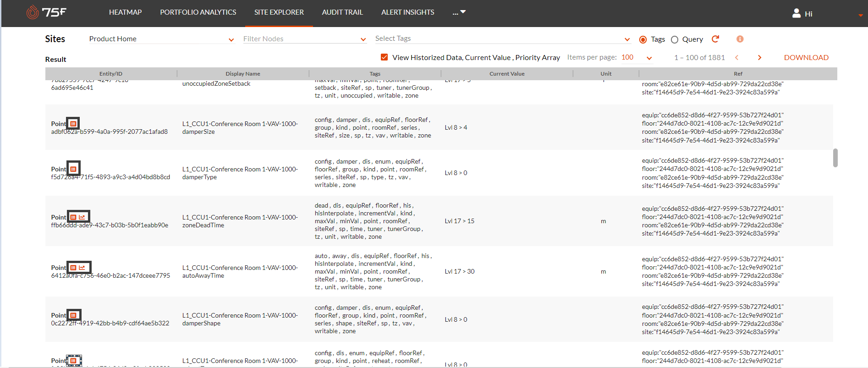Click display name ending in damperType
Screen dimensions: 868x368
click(240, 173)
